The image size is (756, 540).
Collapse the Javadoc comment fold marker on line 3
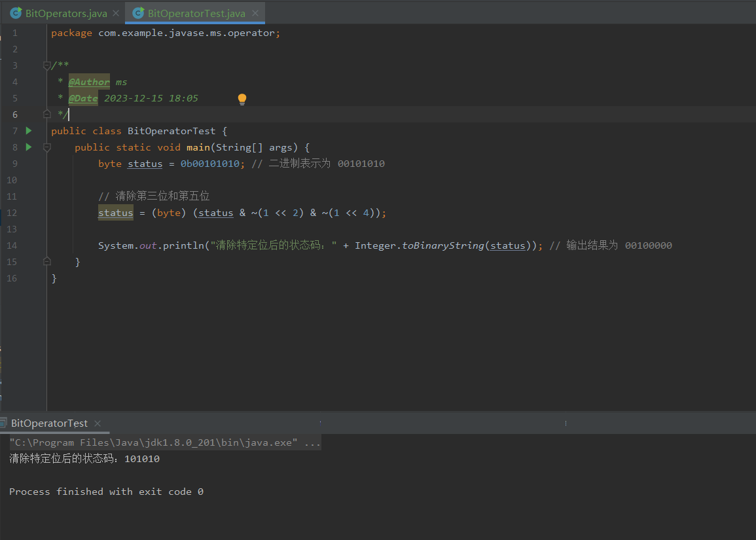pos(46,65)
